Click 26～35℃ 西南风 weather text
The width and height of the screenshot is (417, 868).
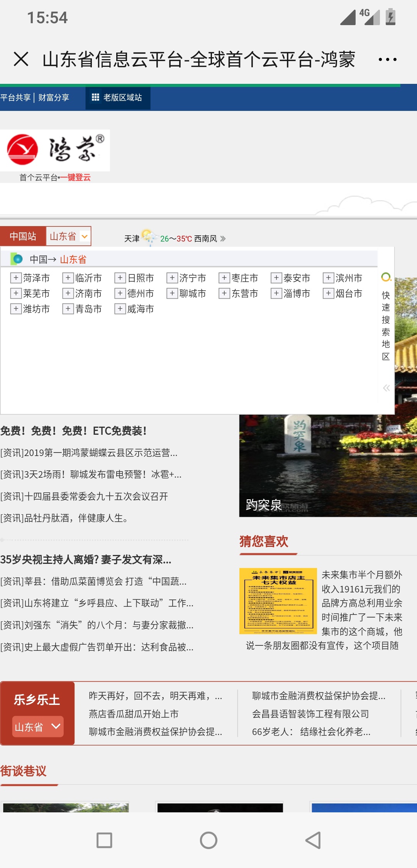click(189, 239)
